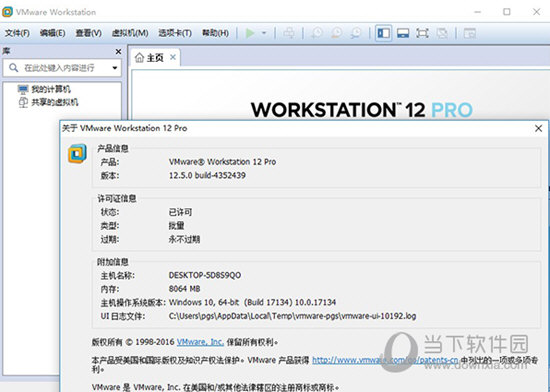This screenshot has width=550, height=392.
Task: Close the 关于 VMware Workstation 12 Pro dialog
Action: coord(539,129)
